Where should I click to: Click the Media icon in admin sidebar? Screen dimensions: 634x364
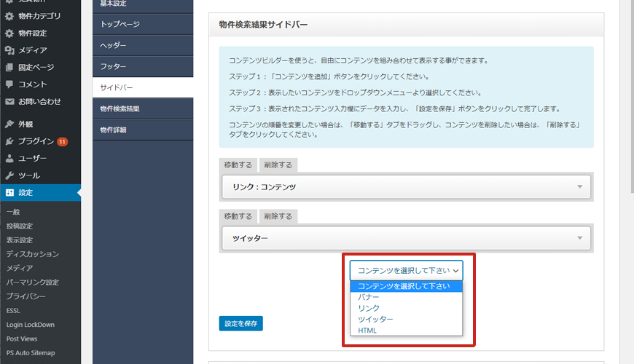coord(9,50)
